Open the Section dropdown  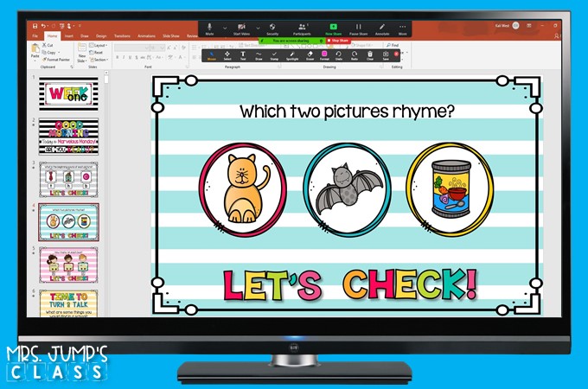pyautogui.click(x=99, y=60)
